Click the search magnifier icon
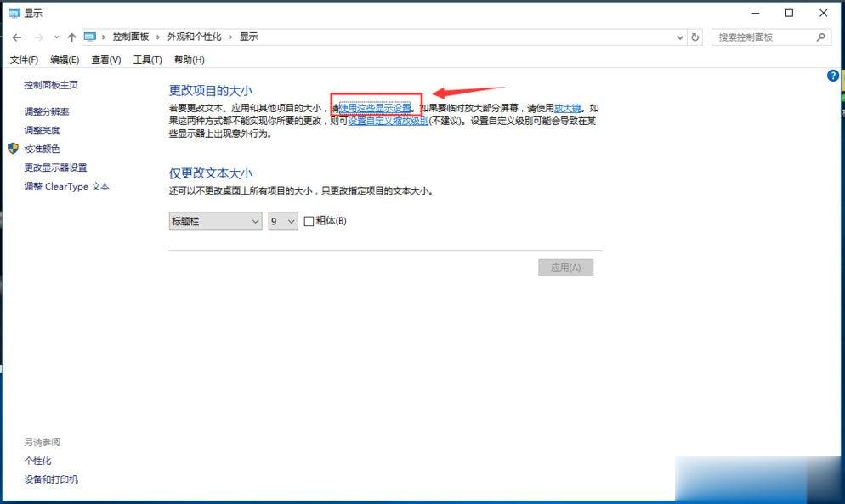The width and height of the screenshot is (845, 504). point(820,37)
